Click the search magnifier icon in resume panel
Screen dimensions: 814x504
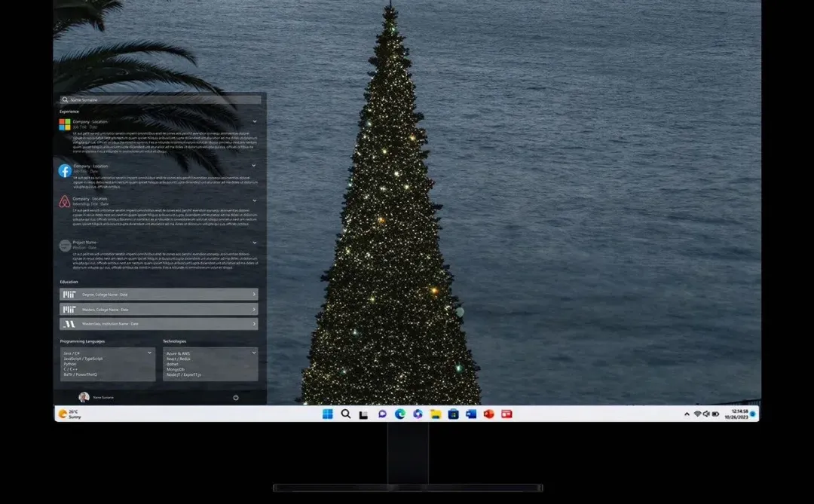point(65,99)
